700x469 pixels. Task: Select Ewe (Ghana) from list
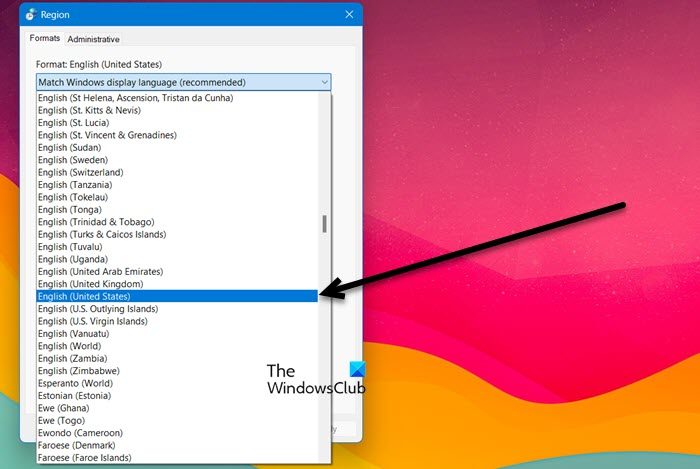coord(177,408)
